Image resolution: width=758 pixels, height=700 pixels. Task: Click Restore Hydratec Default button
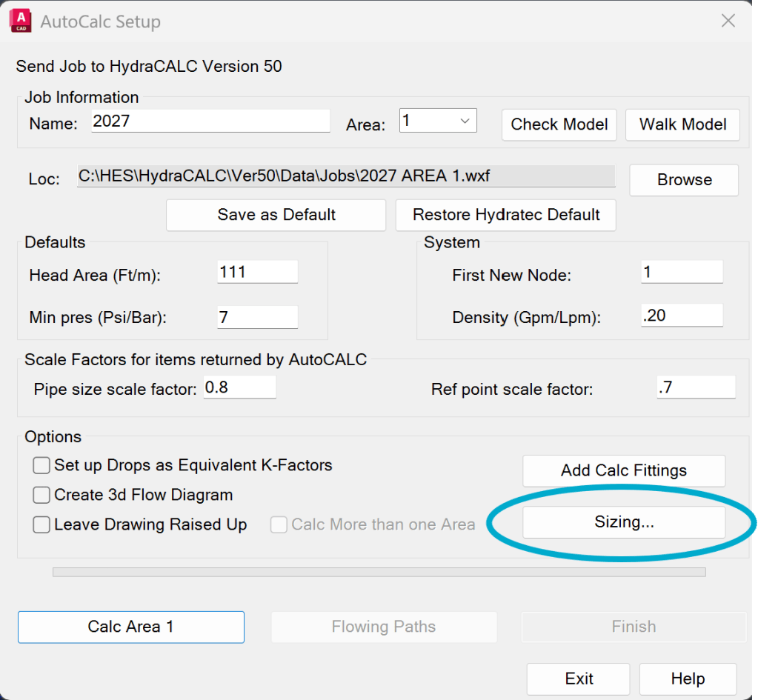click(505, 215)
